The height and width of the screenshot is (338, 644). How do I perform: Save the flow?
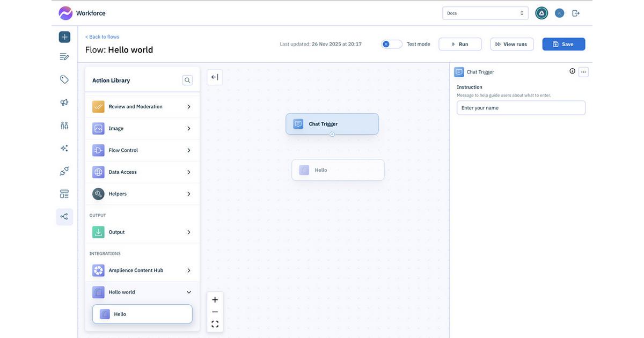[563, 44]
